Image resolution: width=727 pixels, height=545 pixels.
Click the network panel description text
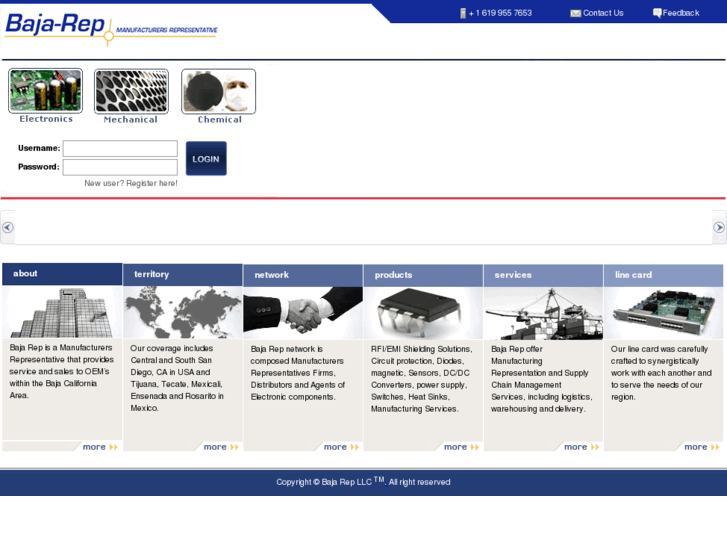(x=297, y=373)
